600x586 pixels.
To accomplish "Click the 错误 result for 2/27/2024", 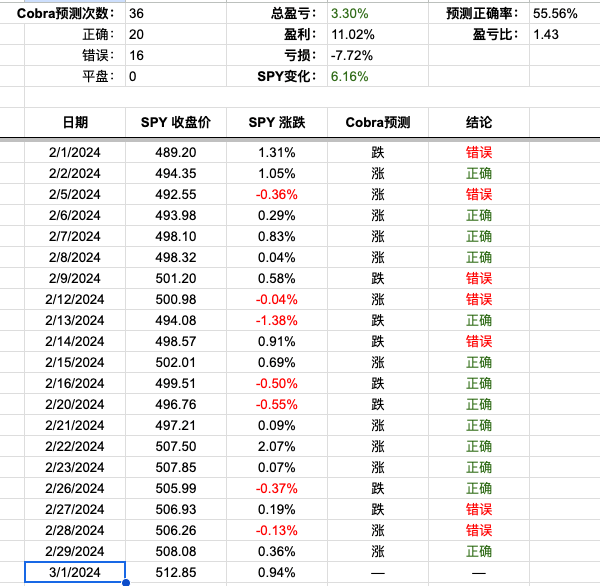I will (479, 509).
